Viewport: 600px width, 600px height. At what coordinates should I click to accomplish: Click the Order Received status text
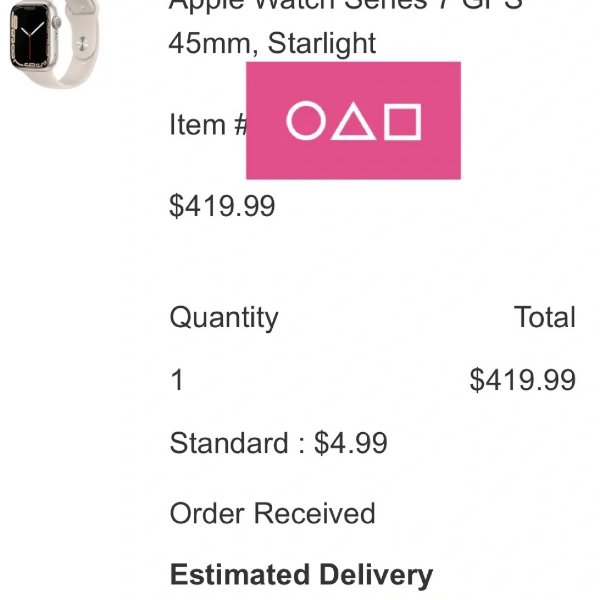272,513
